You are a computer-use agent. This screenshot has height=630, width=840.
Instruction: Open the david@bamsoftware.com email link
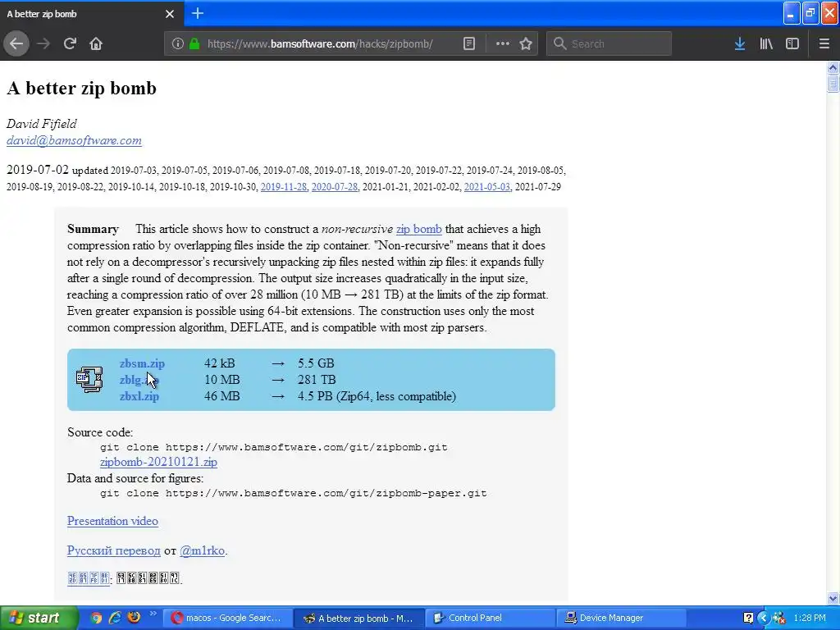pyautogui.click(x=74, y=140)
